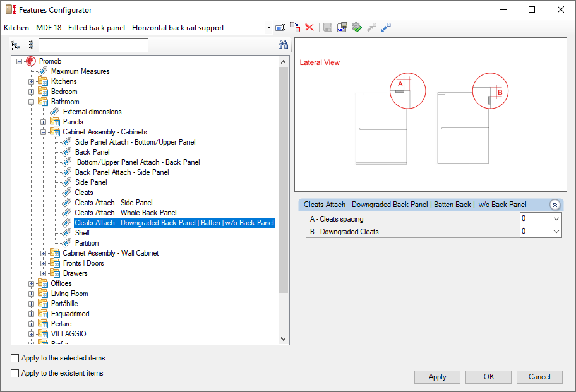Click the folder icon beside Kitchens

43,81
